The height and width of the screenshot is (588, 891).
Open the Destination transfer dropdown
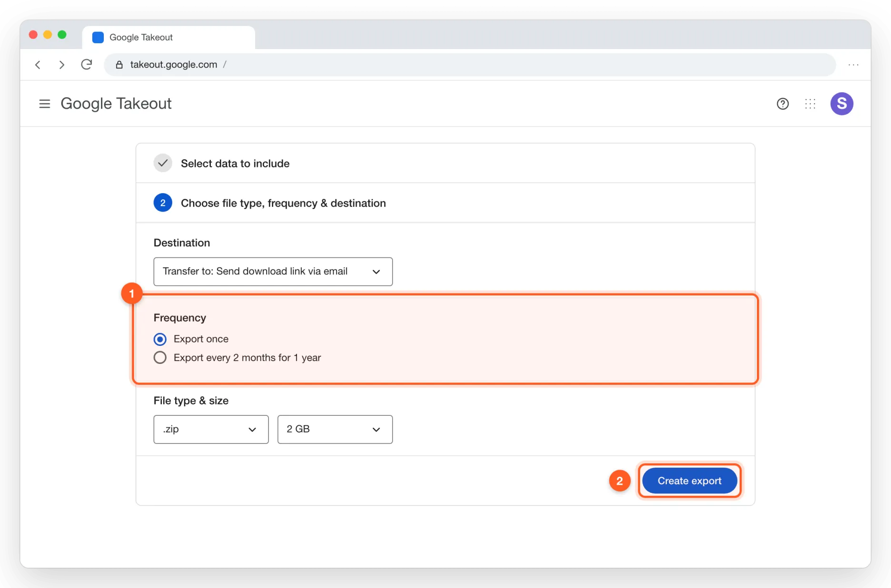[x=273, y=272]
